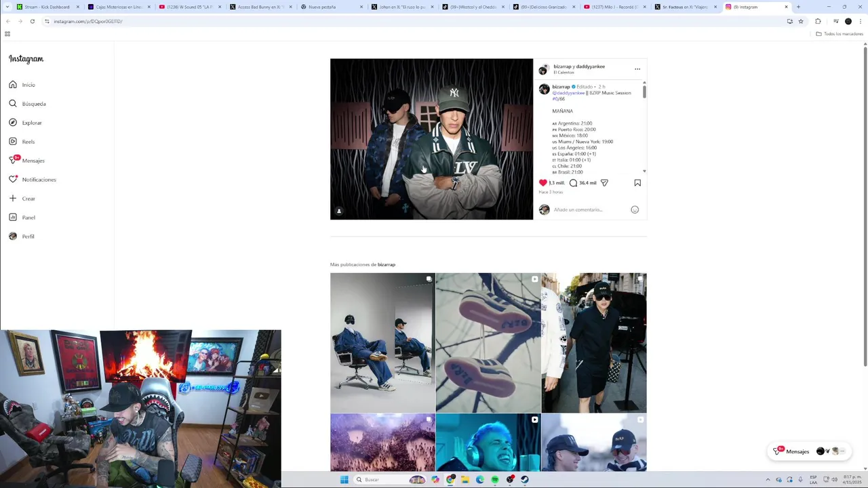The height and width of the screenshot is (488, 868).
Task: Switch to the Westcol y el Chedda tab
Action: click(x=473, y=7)
